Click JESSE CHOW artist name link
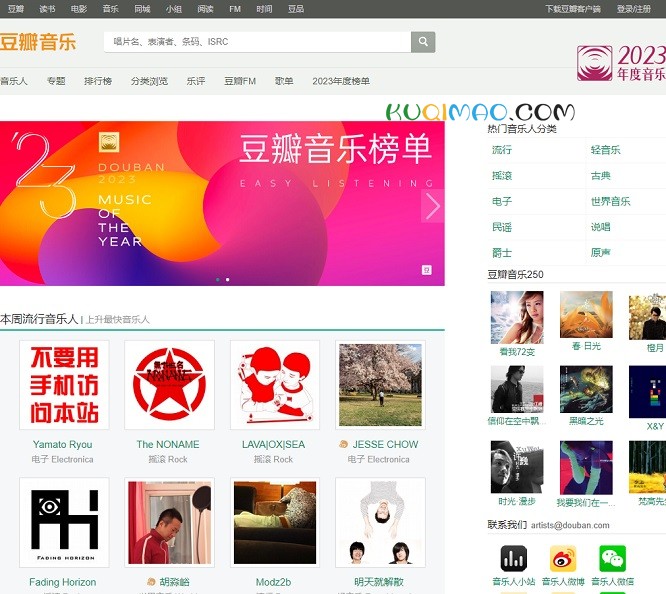Viewport: 666px width, 594px height. [x=385, y=444]
